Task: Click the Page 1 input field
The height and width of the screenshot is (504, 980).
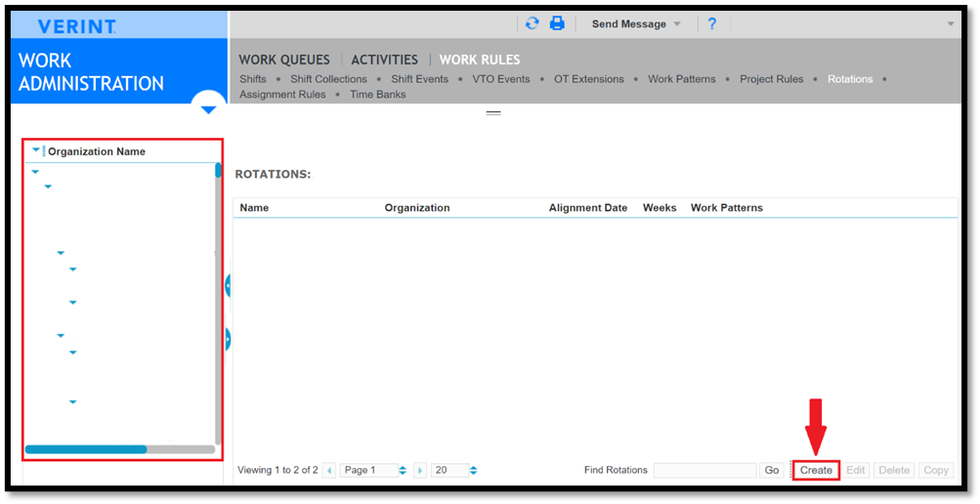Action: (x=368, y=470)
